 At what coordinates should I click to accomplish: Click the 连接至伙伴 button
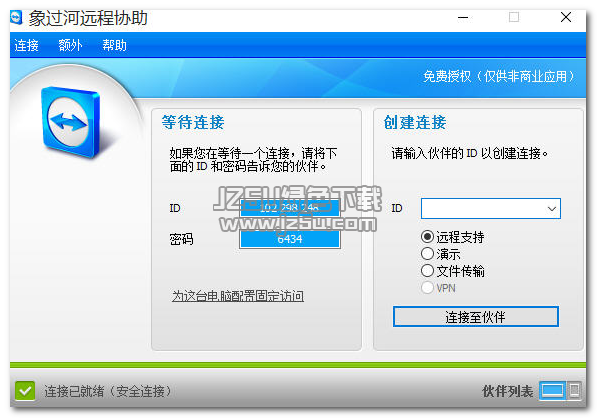click(x=476, y=316)
